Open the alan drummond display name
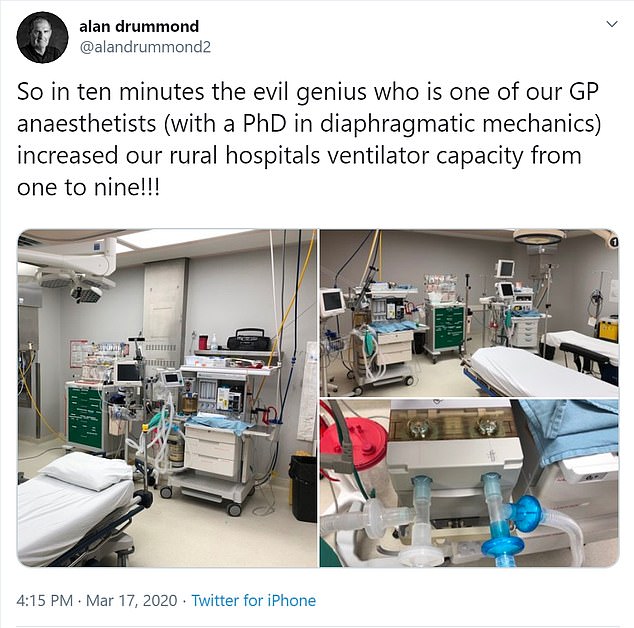Image resolution: width=634 pixels, height=628 pixels. [139, 26]
